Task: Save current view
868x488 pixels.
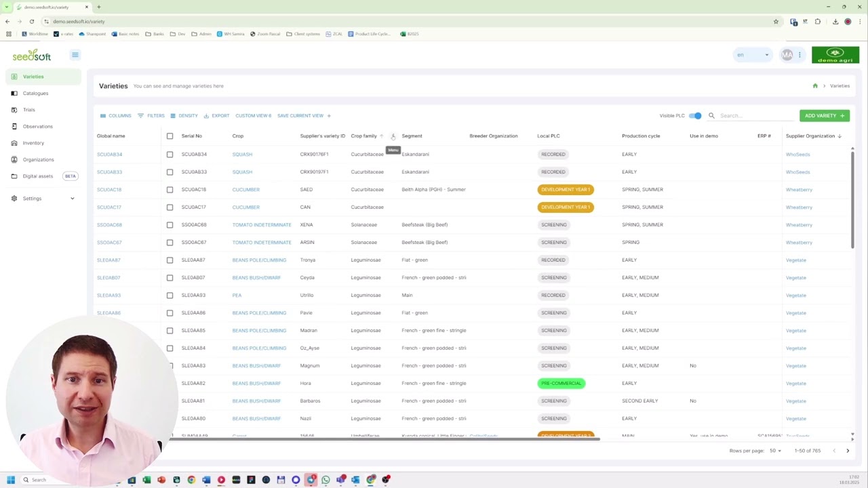Action: coord(300,116)
